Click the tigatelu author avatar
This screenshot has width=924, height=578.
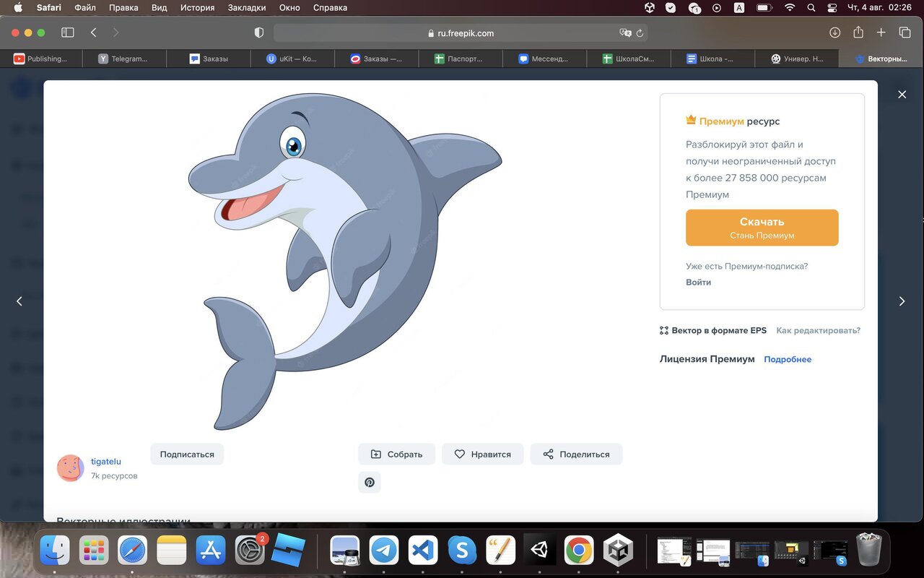coord(71,468)
